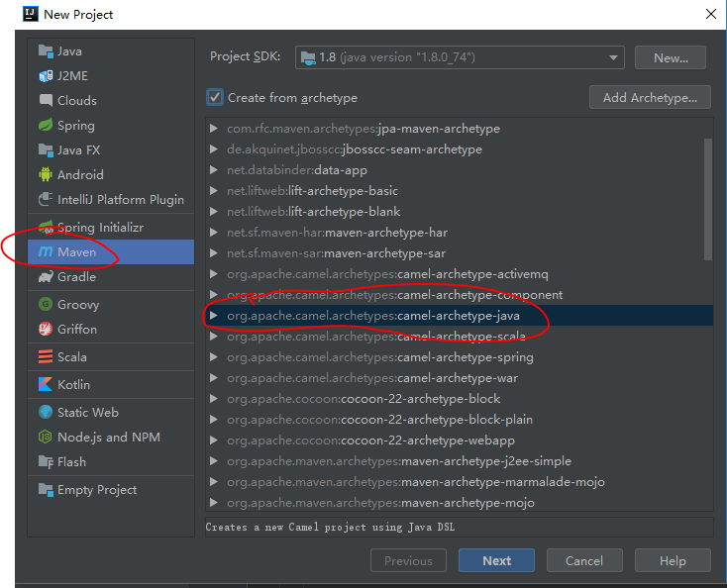727x588 pixels.
Task: Select the Kotlin project type
Action: click(x=111, y=384)
